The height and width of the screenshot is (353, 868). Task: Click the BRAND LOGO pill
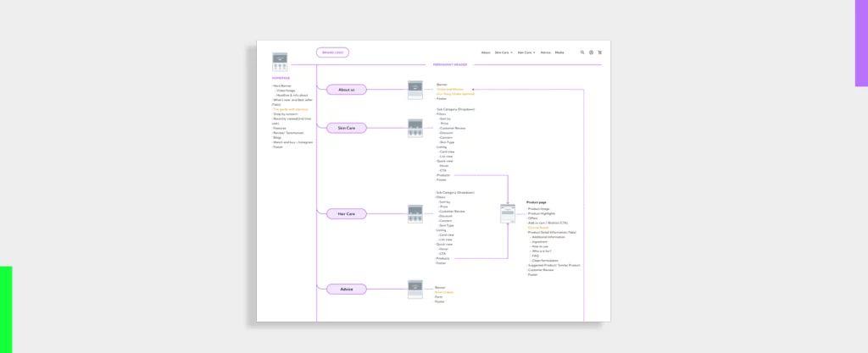tap(332, 52)
